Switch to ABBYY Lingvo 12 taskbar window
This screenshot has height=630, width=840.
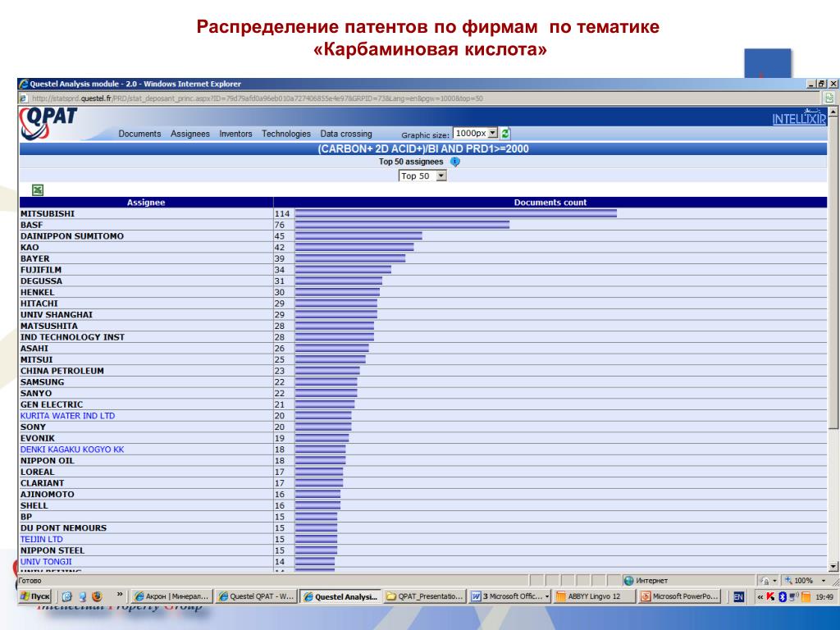tap(595, 596)
